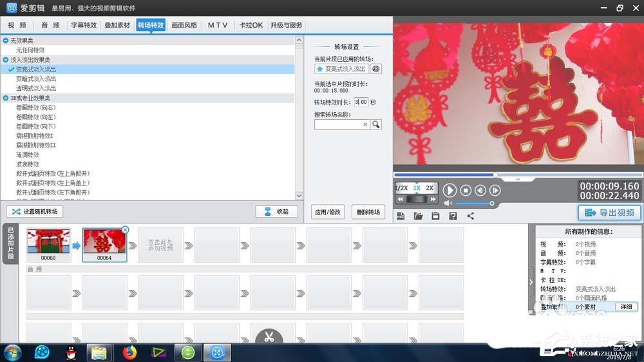Click the 应用/修改 button
644x362 pixels.
[x=328, y=212]
